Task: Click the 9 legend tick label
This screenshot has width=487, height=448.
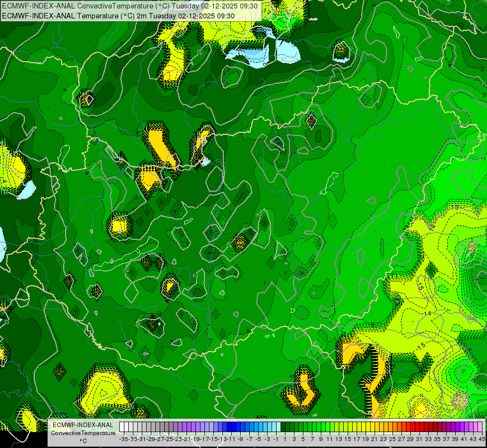Action: pyautogui.click(x=321, y=440)
